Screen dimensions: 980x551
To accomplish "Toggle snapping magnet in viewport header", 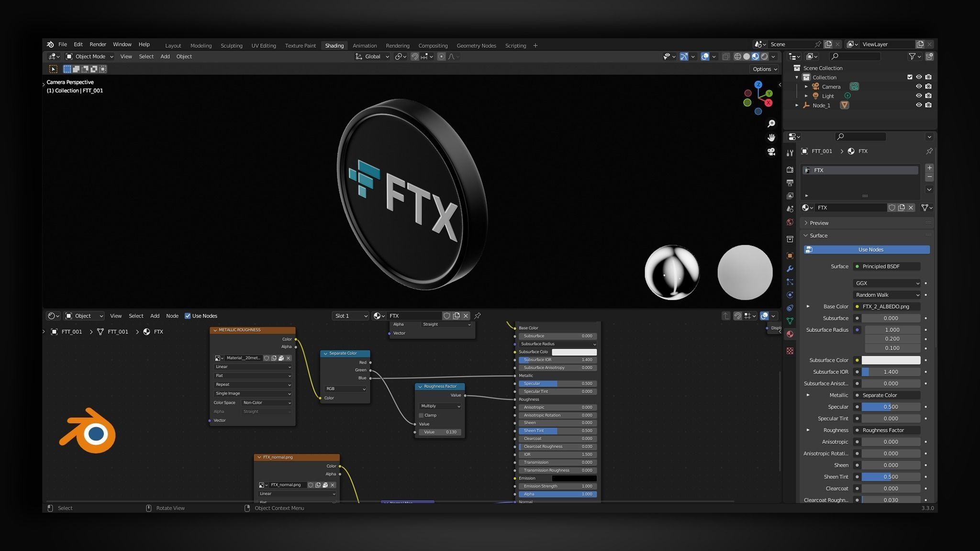I will 414,56.
